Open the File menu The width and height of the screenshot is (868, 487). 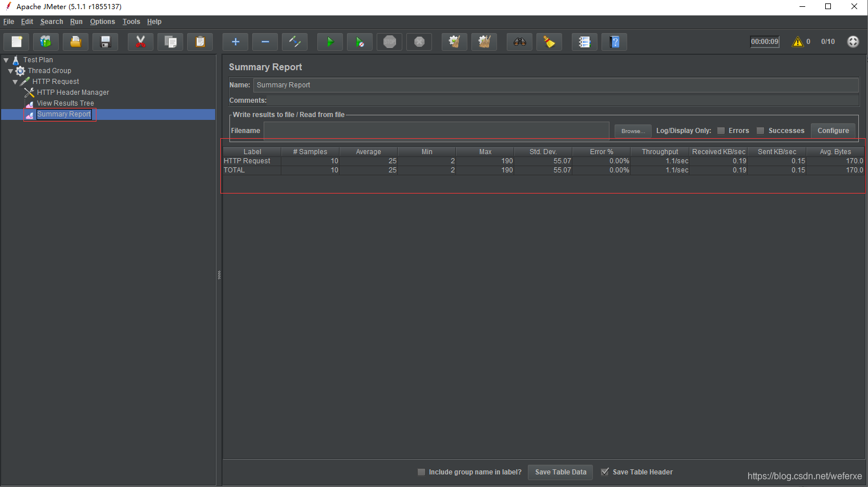[x=9, y=22]
